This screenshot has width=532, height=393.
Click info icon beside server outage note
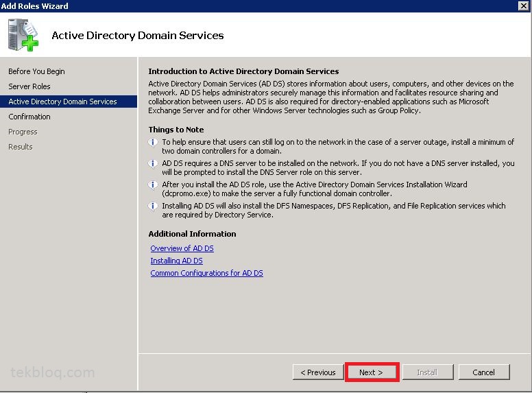(153, 143)
